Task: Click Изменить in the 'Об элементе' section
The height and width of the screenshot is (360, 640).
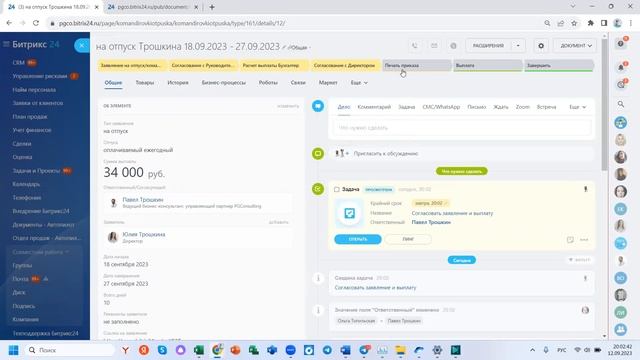Action: (288, 106)
